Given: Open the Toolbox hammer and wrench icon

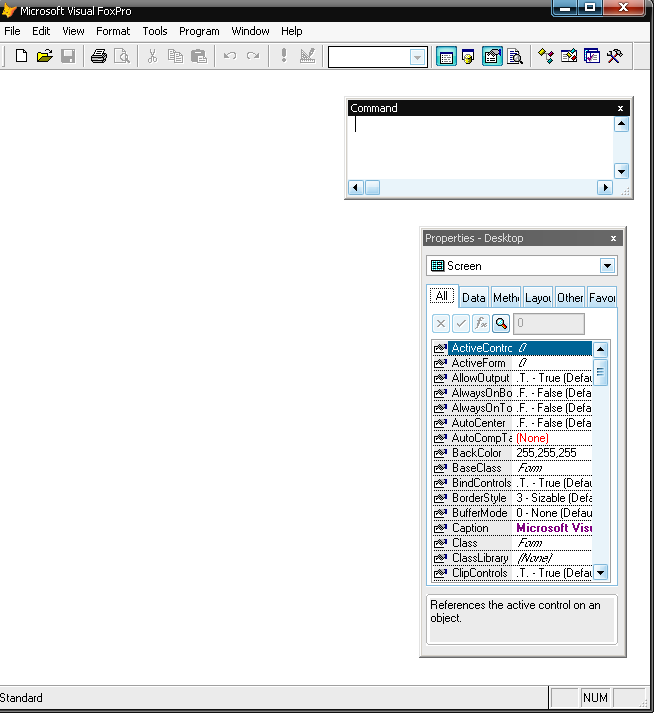Looking at the screenshot, I should (x=615, y=56).
